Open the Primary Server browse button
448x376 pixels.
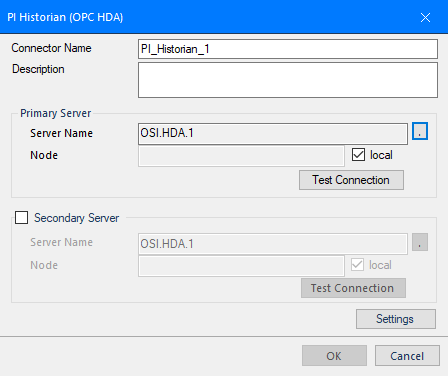click(420, 131)
